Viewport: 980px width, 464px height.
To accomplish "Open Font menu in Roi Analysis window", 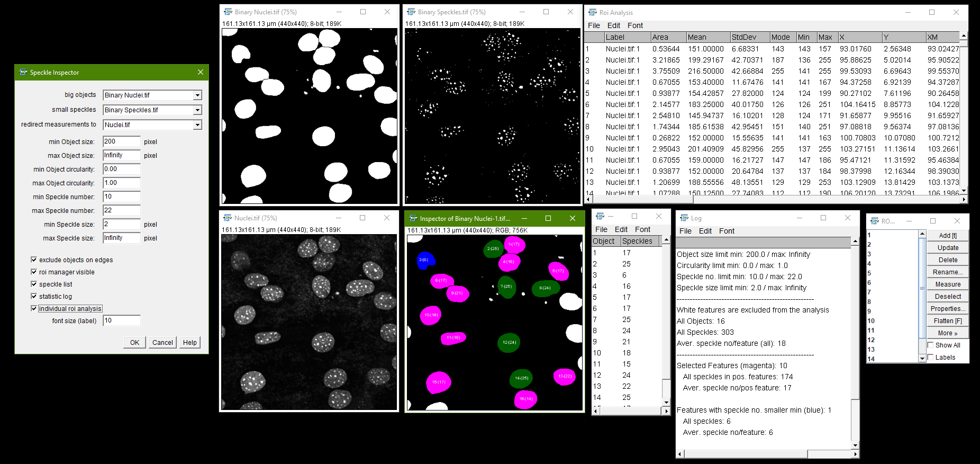I will pyautogui.click(x=635, y=25).
